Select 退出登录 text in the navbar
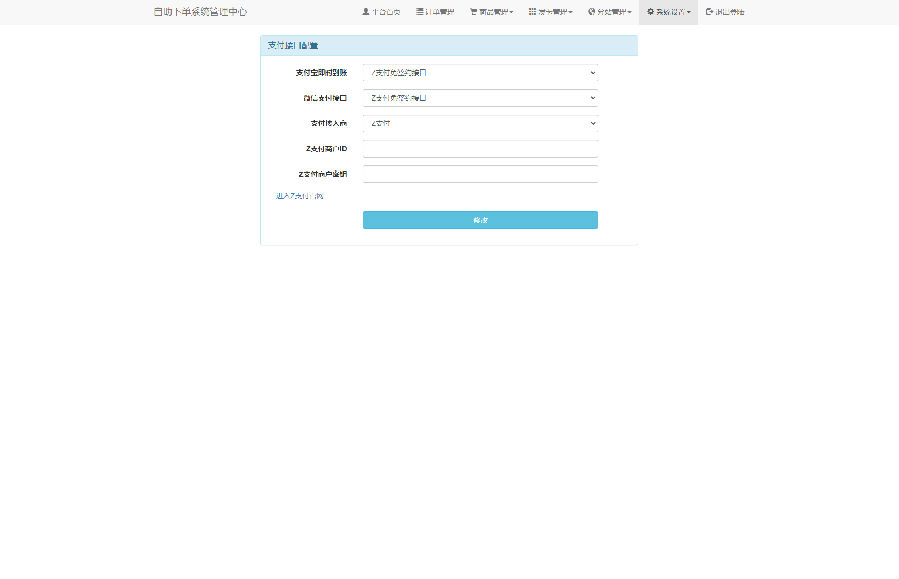The image size is (899, 579). click(x=729, y=12)
